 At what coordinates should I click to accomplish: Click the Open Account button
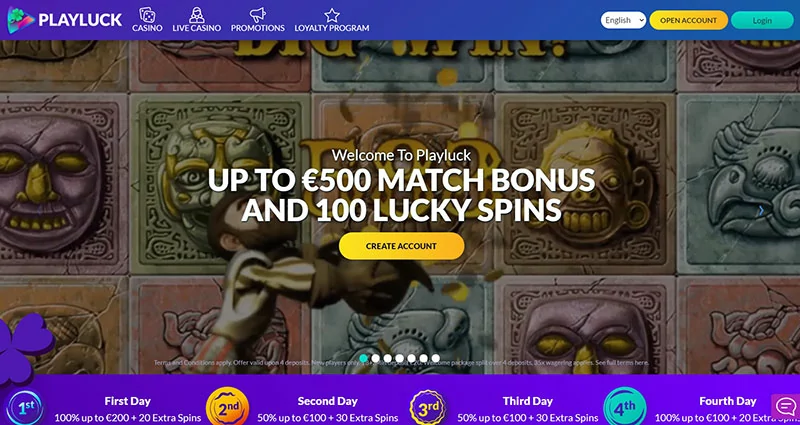pyautogui.click(x=688, y=20)
